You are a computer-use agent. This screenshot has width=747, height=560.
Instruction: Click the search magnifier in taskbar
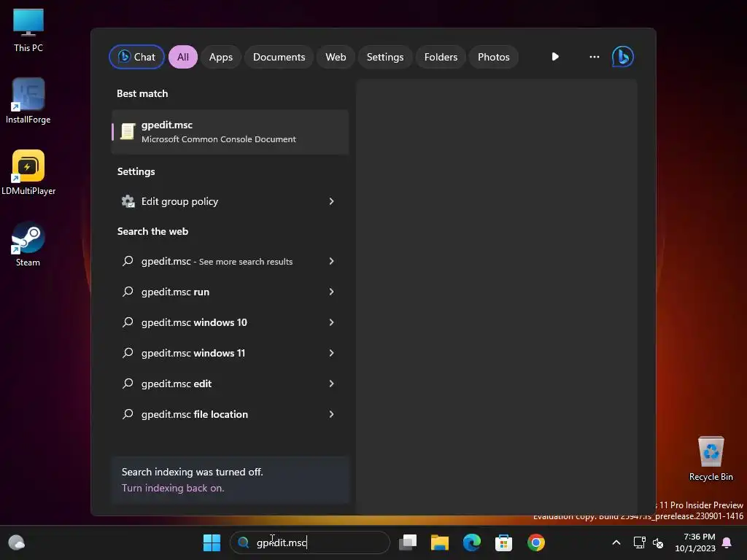click(244, 542)
